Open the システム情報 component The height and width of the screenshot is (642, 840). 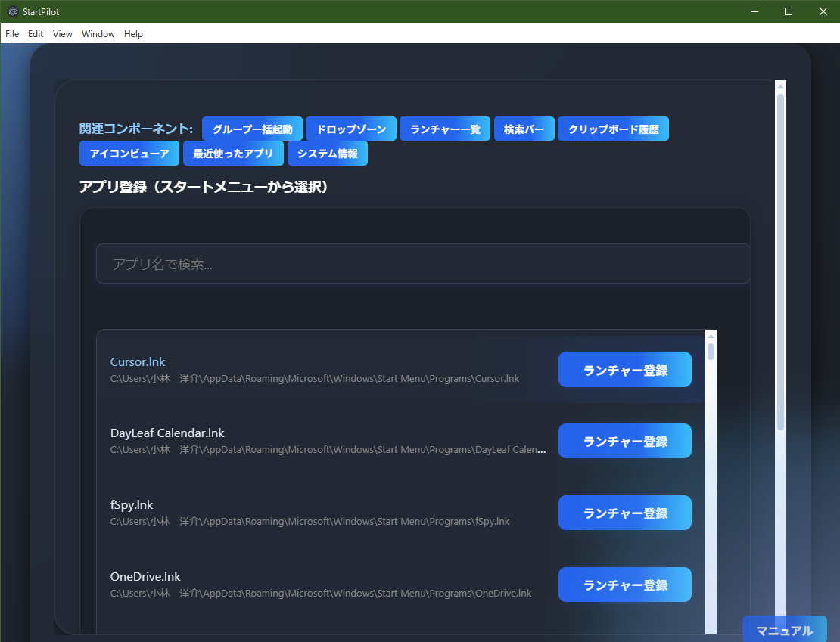pos(327,154)
